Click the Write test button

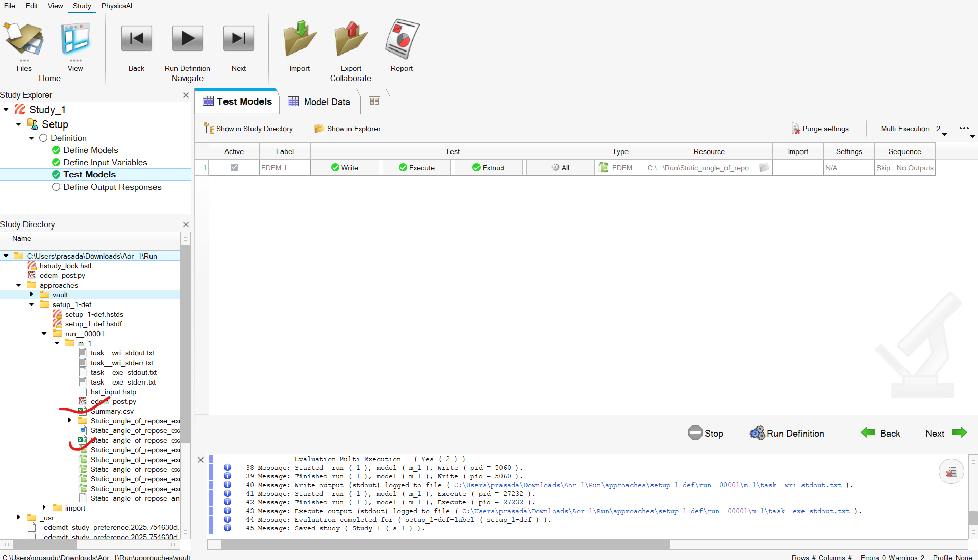click(344, 168)
